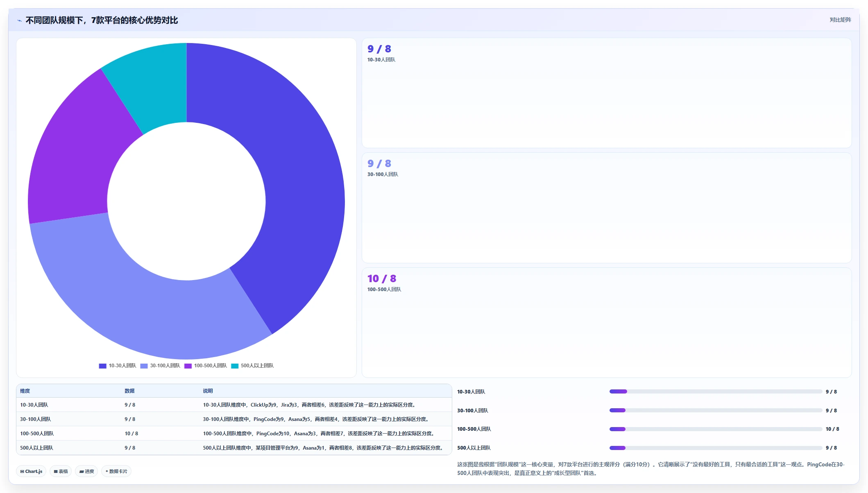Toggle the 500人以上团队 legend color swatch

235,366
